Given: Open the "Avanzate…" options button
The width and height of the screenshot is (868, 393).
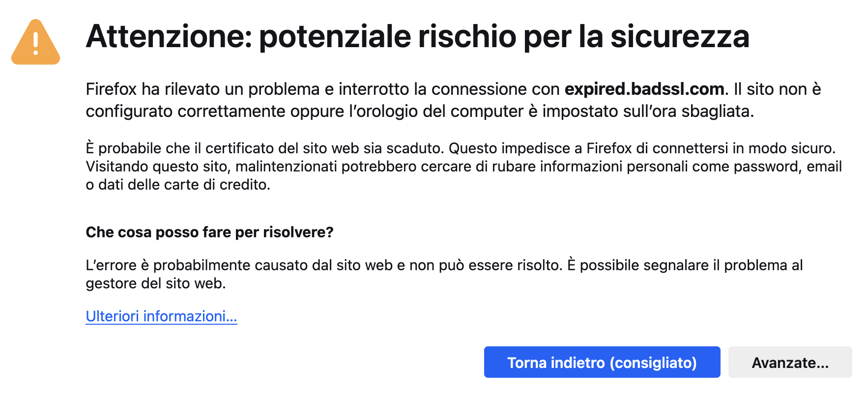Looking at the screenshot, I should (790, 363).
